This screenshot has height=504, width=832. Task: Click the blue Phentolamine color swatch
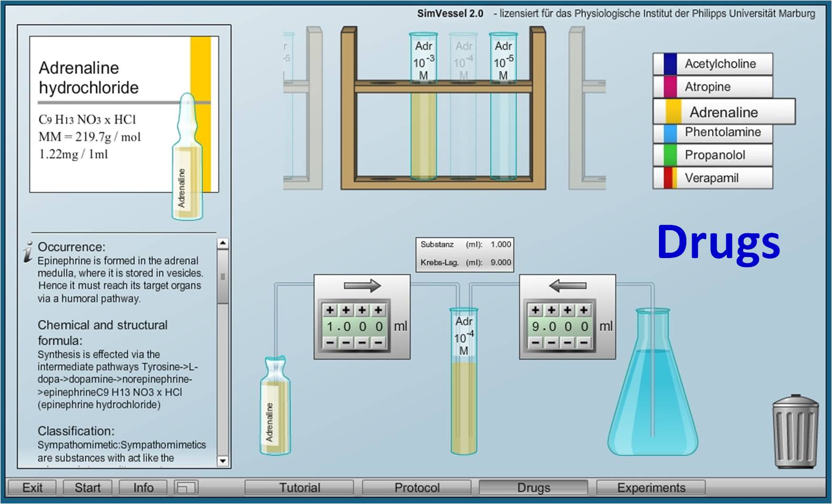pyautogui.click(x=670, y=133)
